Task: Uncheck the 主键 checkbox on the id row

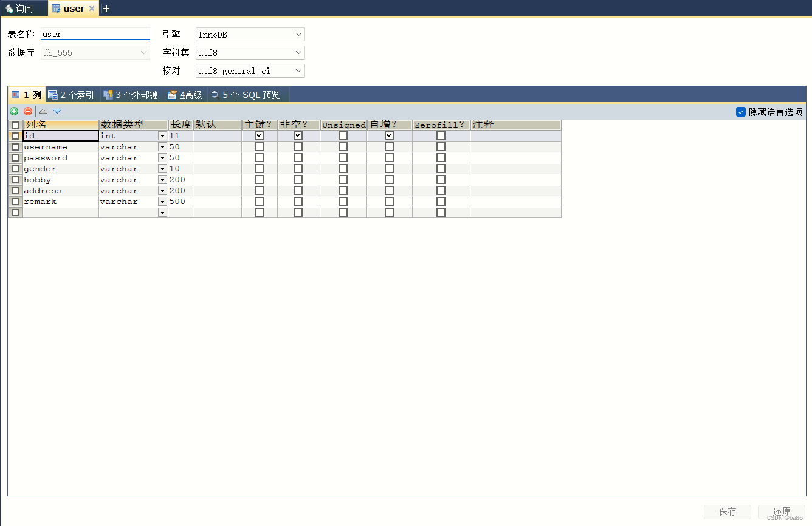Action: (259, 135)
